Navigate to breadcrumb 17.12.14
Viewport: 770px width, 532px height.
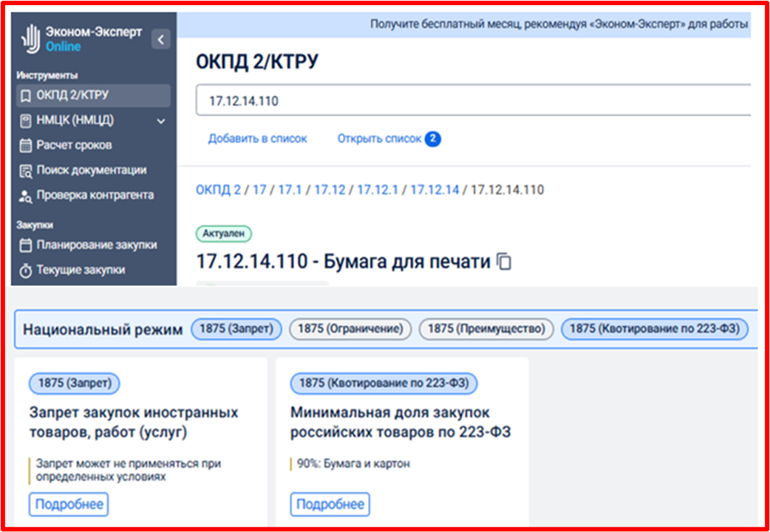[435, 190]
